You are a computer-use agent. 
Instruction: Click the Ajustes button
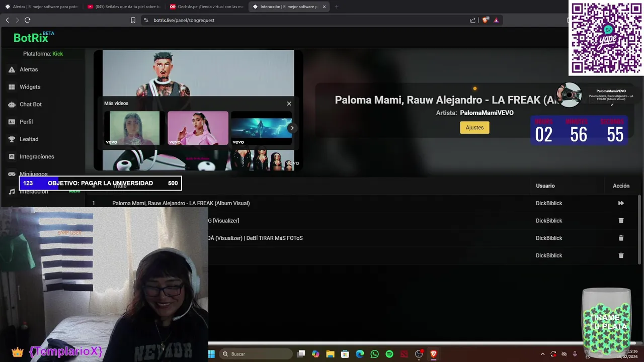tap(474, 128)
